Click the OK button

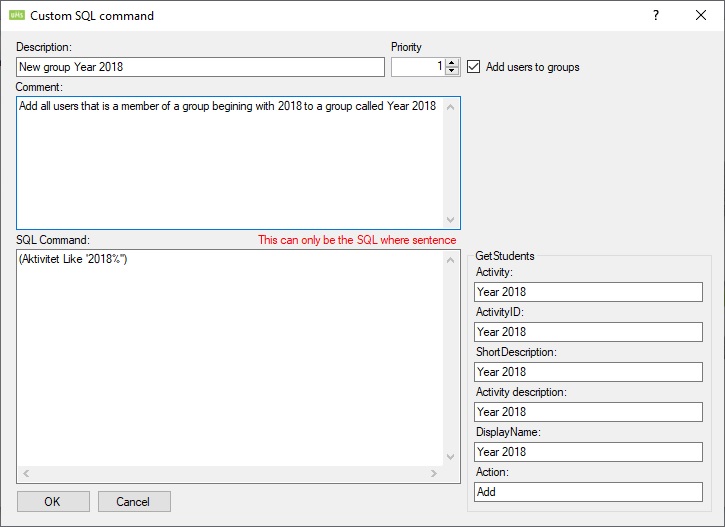[x=53, y=501]
